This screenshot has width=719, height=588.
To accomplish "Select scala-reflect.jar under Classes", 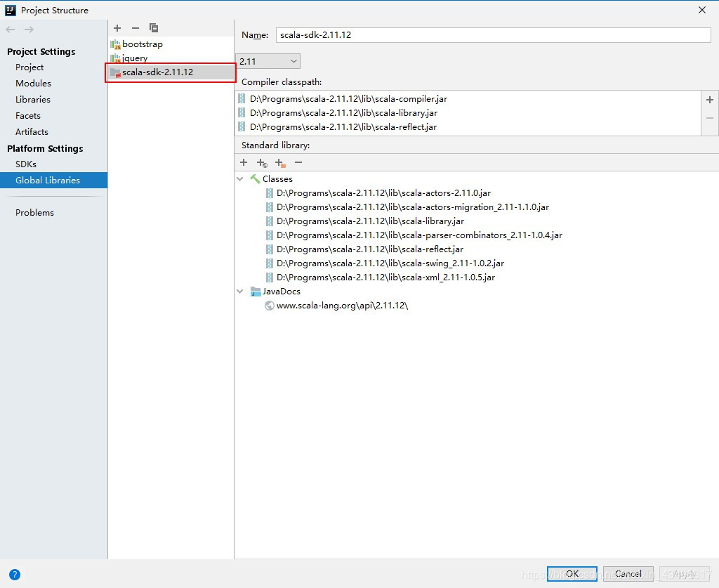I will point(369,249).
